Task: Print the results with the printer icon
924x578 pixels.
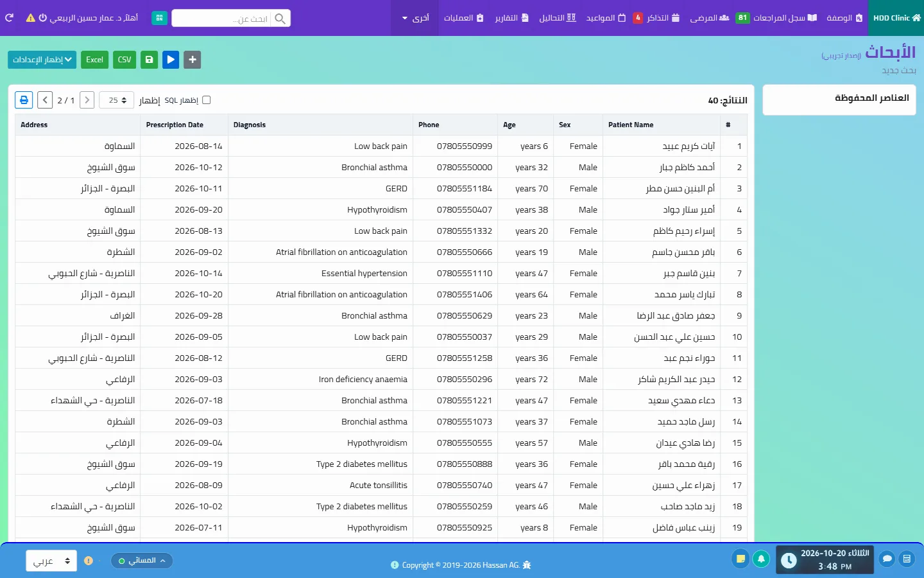Action: click(24, 100)
